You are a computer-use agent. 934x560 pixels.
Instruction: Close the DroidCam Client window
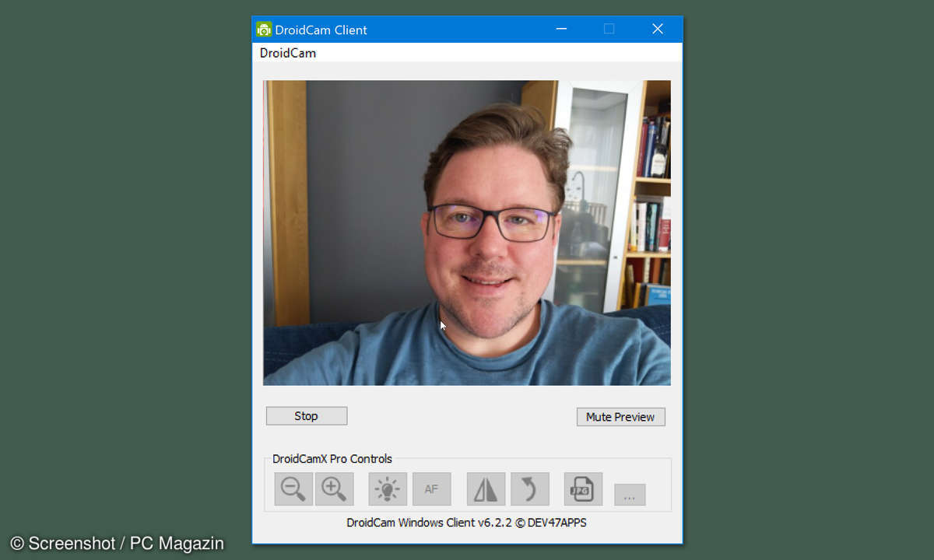point(658,29)
